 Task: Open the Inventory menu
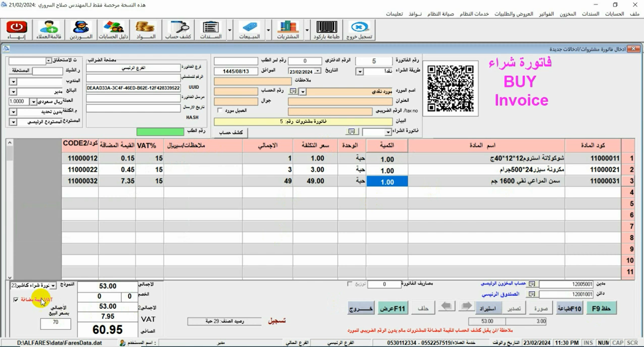point(568,14)
